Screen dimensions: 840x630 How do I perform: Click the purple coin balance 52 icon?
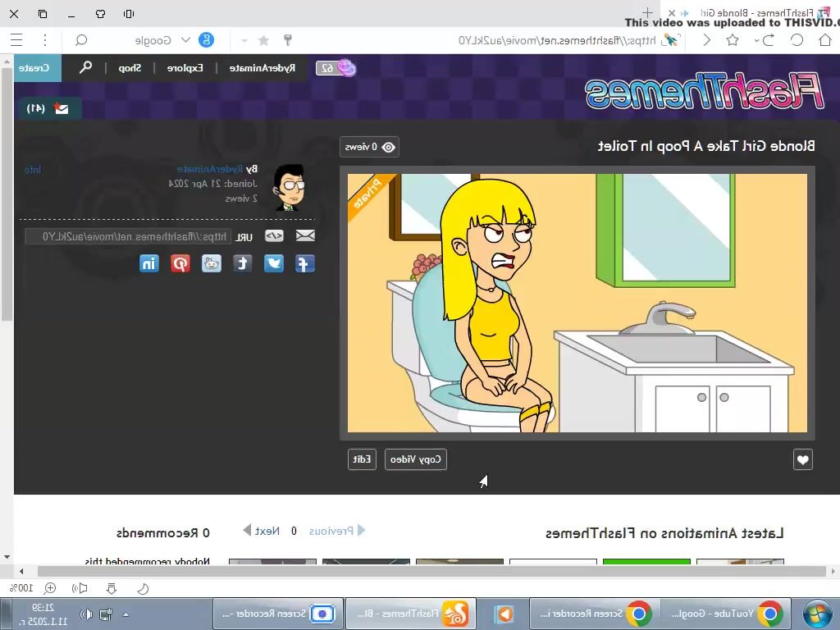[x=336, y=68]
